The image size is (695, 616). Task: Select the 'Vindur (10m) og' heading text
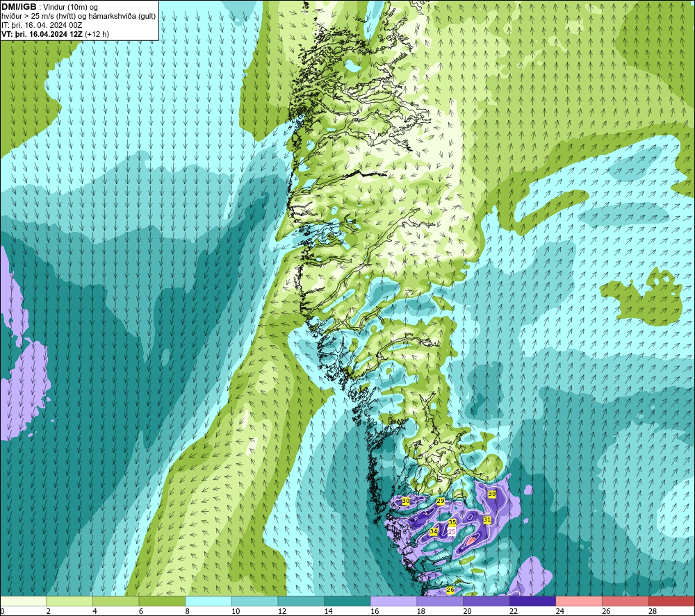(71, 8)
